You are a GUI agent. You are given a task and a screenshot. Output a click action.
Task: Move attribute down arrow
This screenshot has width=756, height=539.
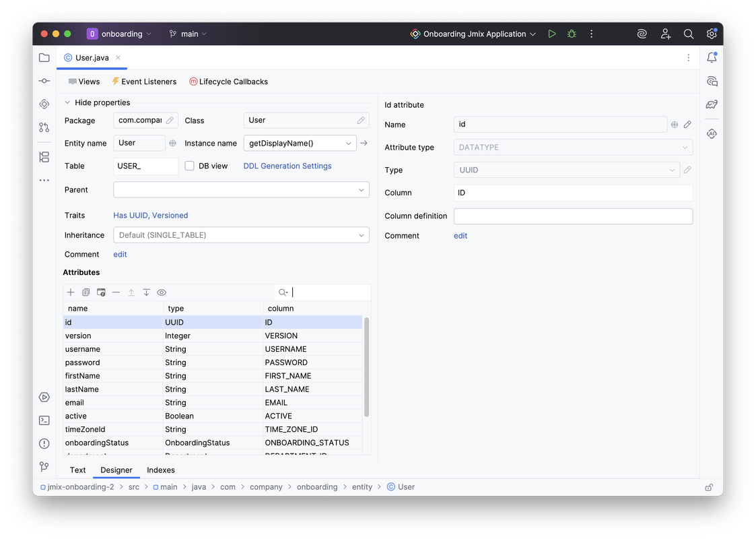[146, 292]
